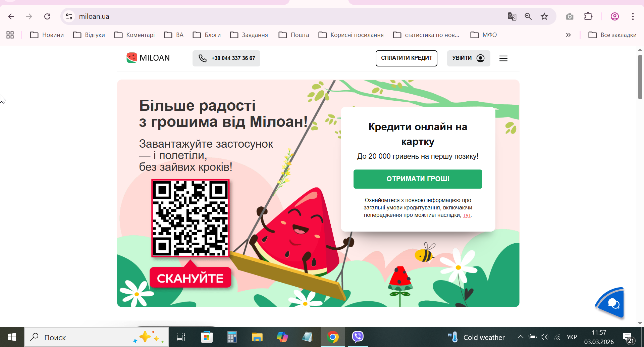The width and height of the screenshot is (644, 347).
Task: Open the notification center icon
Action: pos(628,338)
